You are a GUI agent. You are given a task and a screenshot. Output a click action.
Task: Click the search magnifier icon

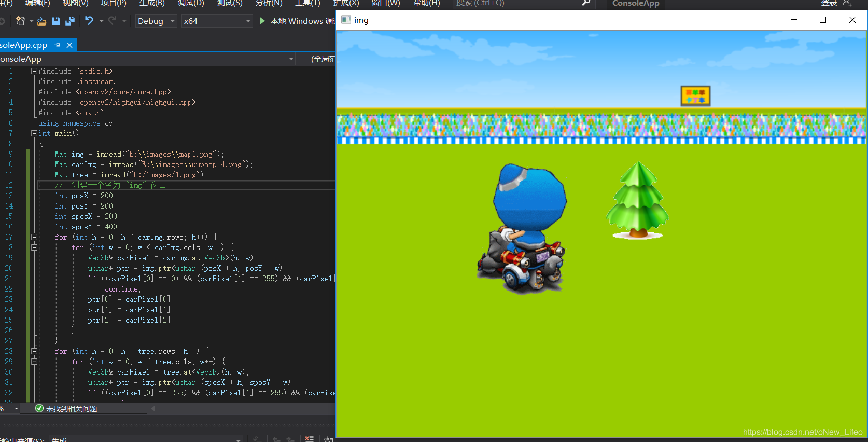[586, 3]
